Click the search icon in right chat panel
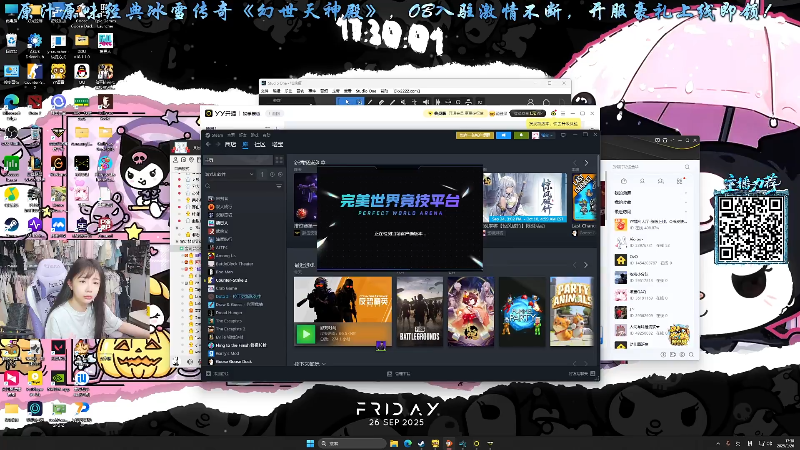 click(x=687, y=167)
